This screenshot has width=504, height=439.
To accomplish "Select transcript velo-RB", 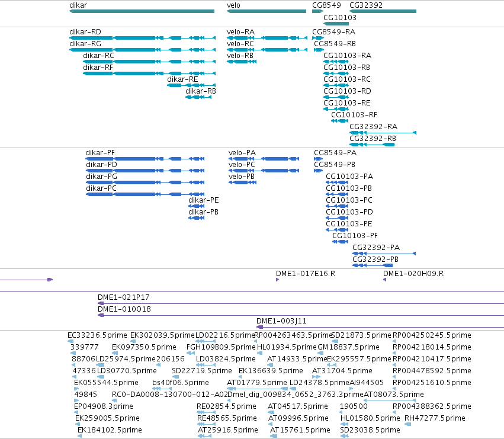I will tap(242, 62).
